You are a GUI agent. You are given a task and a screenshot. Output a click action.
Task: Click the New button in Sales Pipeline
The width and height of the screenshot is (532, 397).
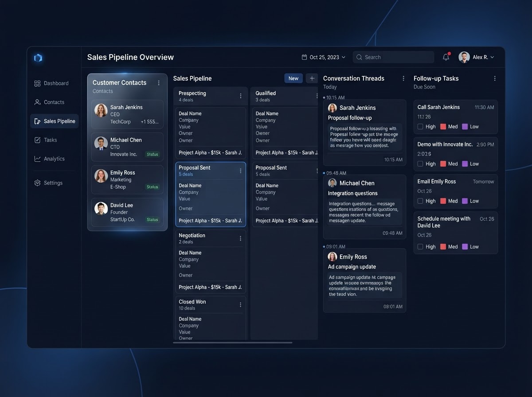tap(293, 78)
